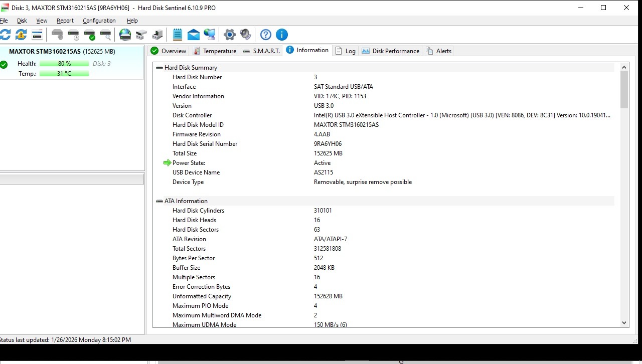Image resolution: width=642 pixels, height=364 pixels.
Task: Click the refresh icon with warning sign
Action: [x=21, y=35]
